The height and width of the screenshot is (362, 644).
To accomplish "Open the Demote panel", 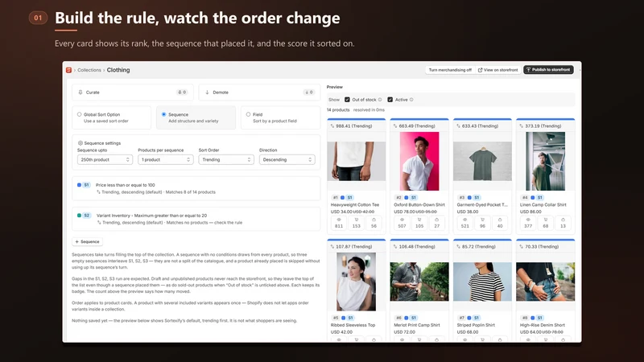I will coord(258,93).
